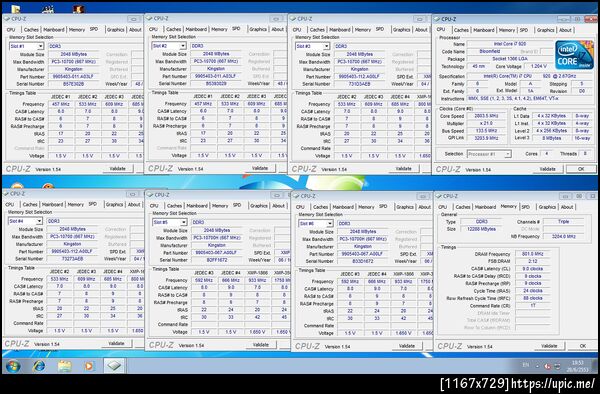
Task: Click the Bloomfield code name value
Action: click(x=490, y=51)
